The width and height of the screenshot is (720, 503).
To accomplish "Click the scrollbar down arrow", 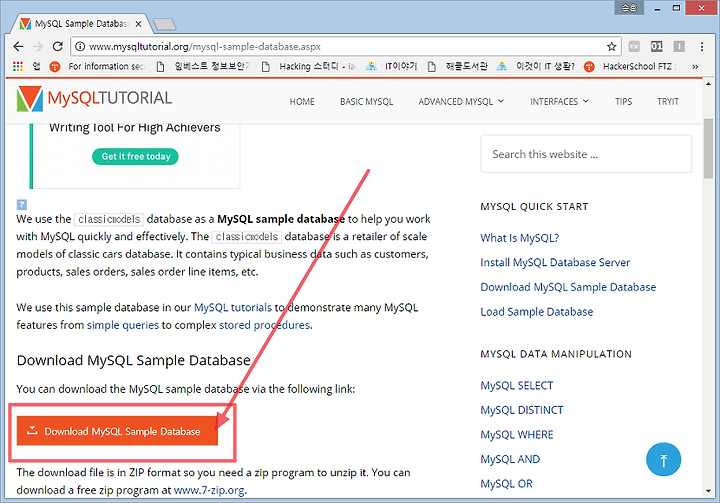I will click(x=708, y=491).
